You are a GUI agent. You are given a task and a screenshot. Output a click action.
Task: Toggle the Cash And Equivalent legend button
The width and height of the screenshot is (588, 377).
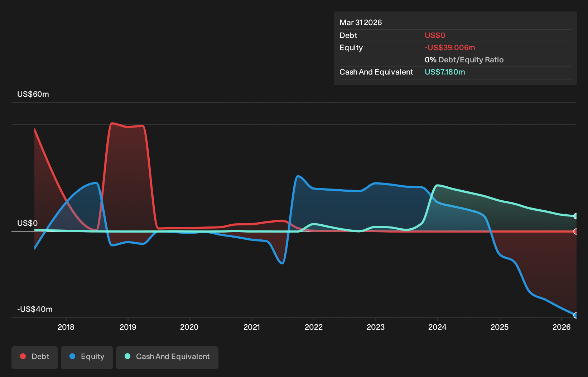click(x=167, y=357)
